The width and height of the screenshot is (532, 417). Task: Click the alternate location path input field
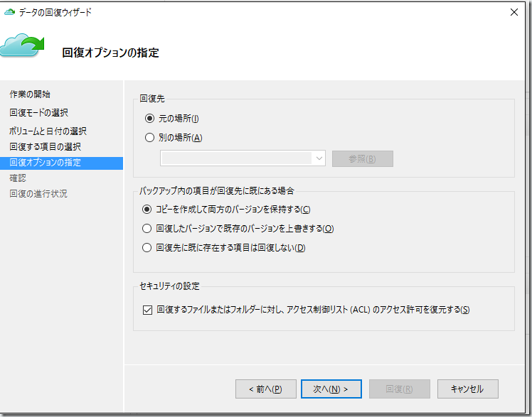pos(236,158)
